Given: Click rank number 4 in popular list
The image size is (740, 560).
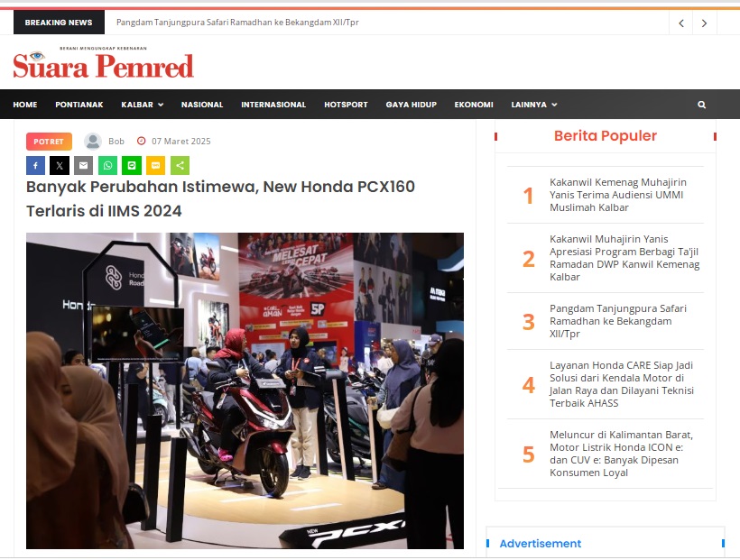Looking at the screenshot, I should click(528, 385).
